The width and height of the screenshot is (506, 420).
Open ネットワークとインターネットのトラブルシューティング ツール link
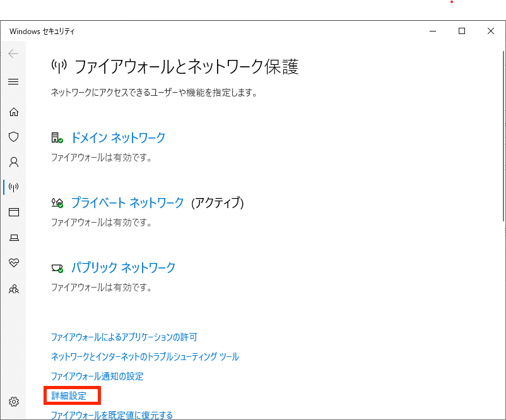[145, 356]
